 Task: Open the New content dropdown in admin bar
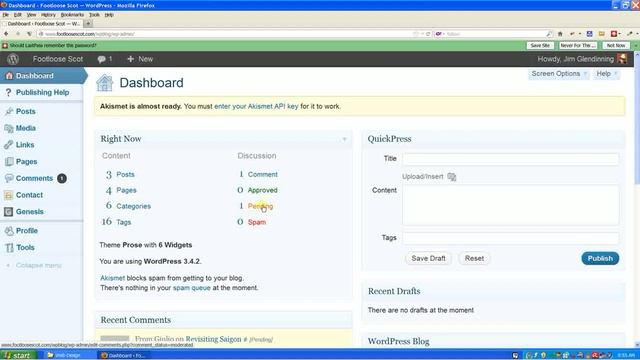click(140, 59)
